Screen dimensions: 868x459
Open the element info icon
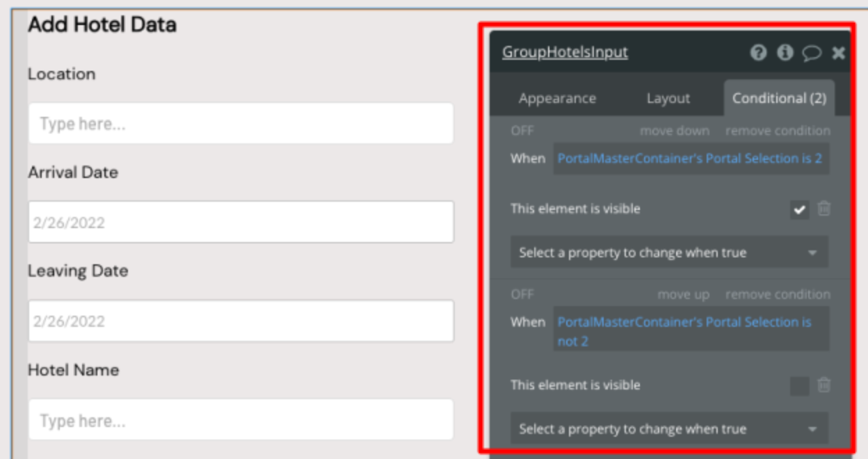click(785, 53)
